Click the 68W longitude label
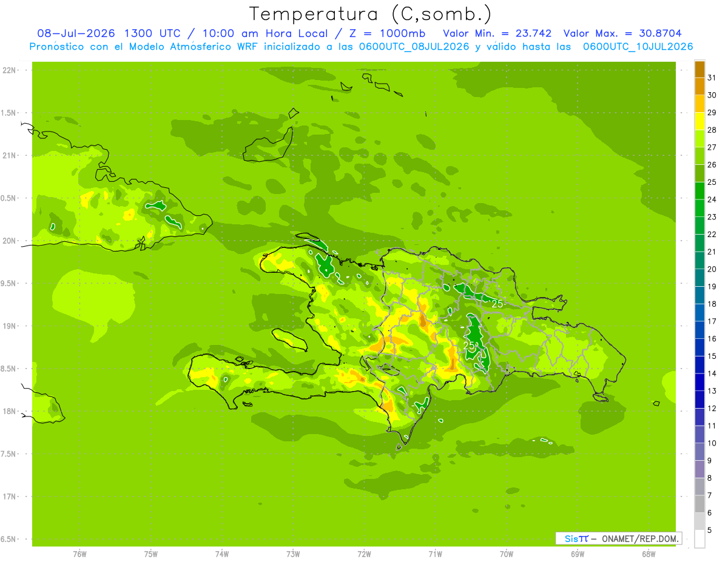The height and width of the screenshot is (562, 728). tap(649, 554)
